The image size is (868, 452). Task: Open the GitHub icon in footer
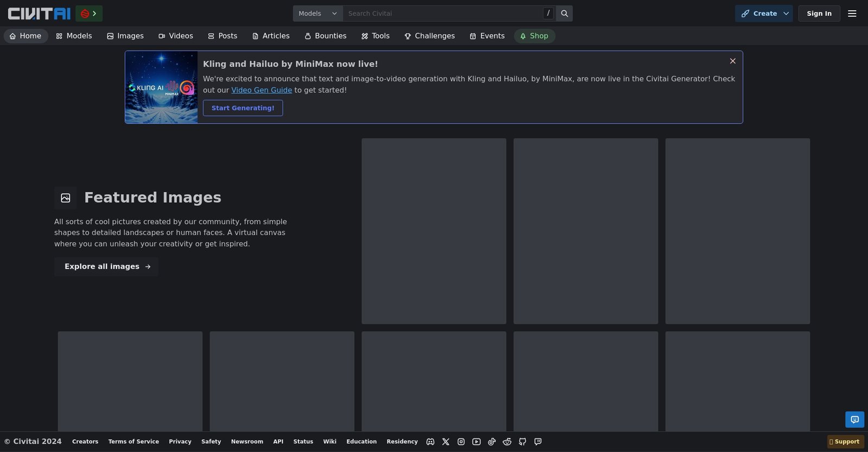522,442
